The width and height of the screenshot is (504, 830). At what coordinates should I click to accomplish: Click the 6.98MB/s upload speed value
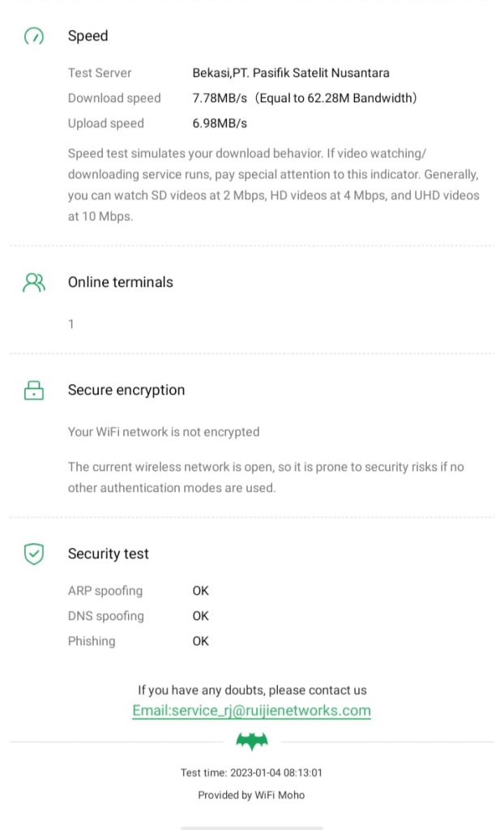click(220, 123)
